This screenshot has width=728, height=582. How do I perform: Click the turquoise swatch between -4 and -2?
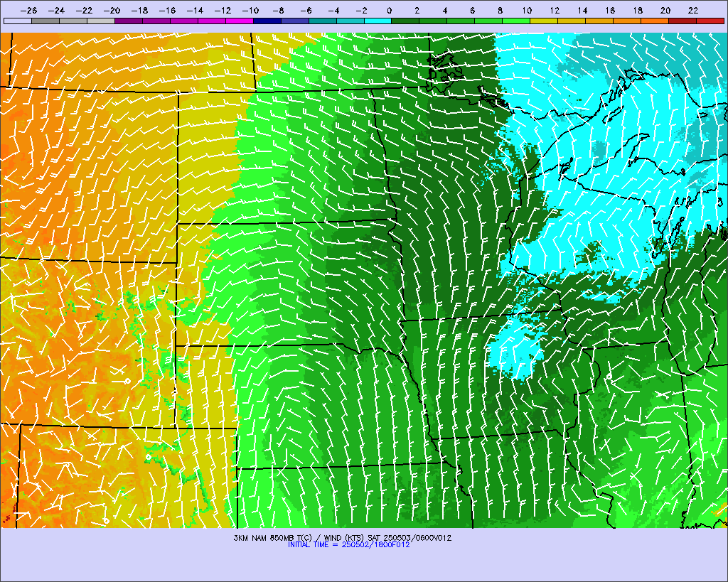point(350,21)
